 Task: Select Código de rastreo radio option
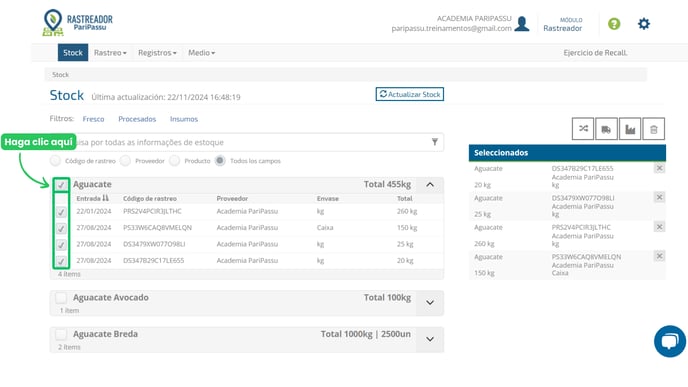tap(55, 161)
